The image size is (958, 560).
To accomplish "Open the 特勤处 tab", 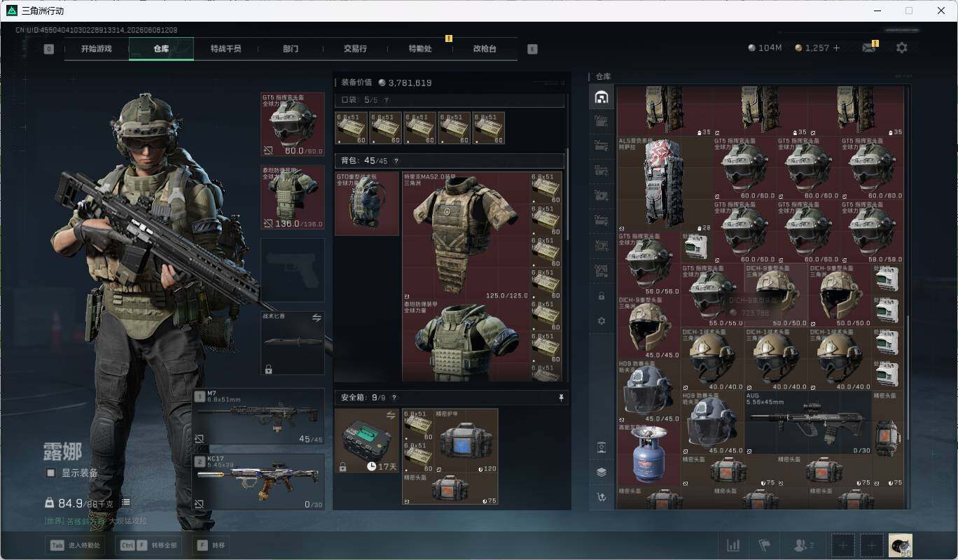I will [420, 49].
